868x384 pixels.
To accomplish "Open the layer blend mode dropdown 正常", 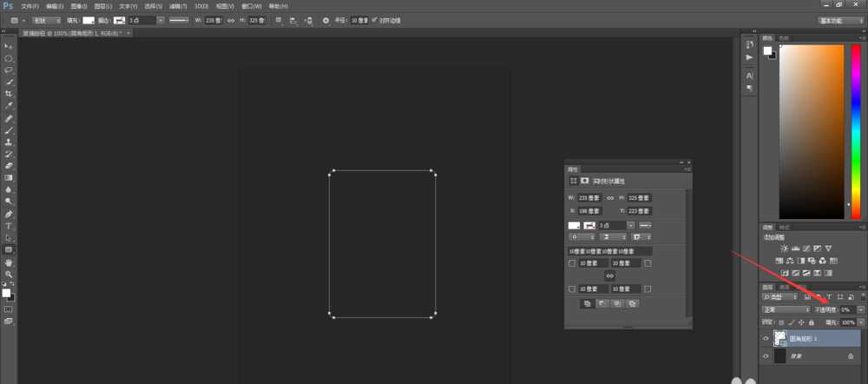I will [786, 309].
